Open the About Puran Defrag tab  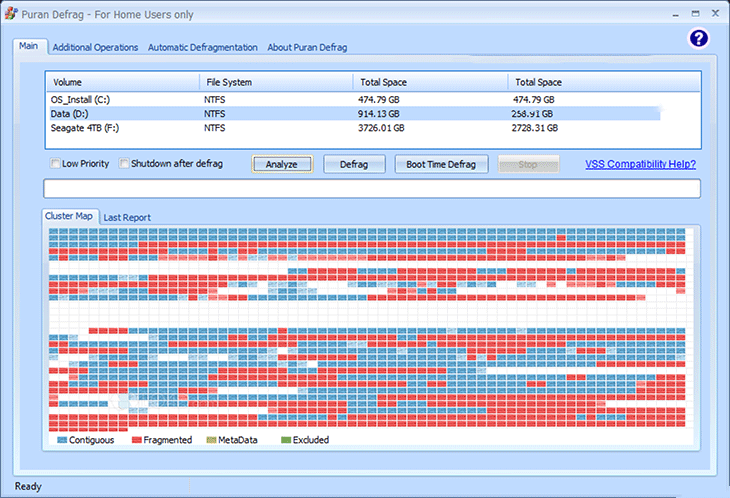click(x=307, y=47)
